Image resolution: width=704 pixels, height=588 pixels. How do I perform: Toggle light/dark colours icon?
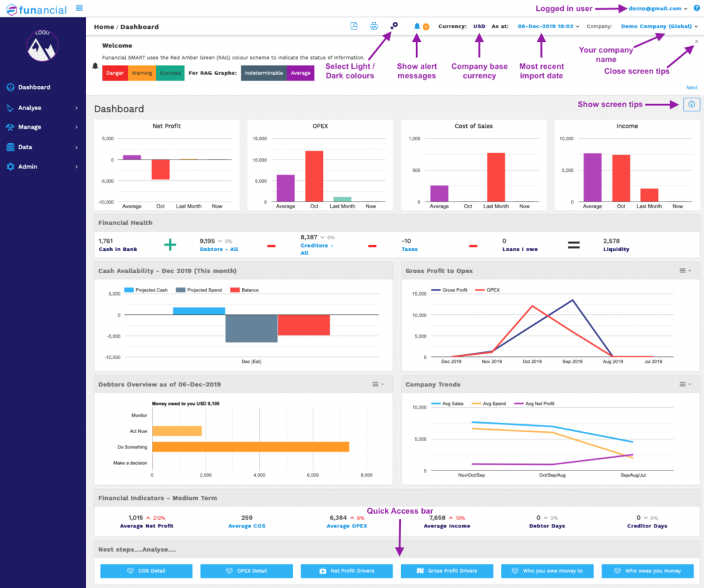(x=394, y=25)
